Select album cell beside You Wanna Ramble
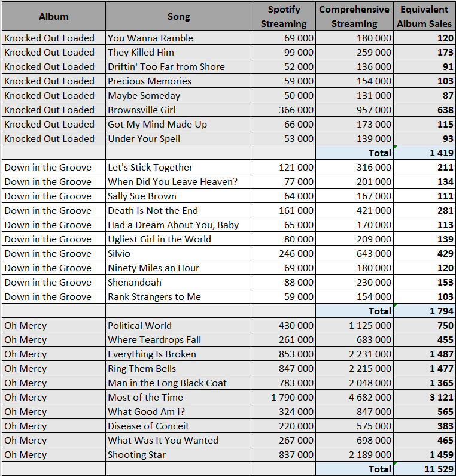This screenshot has height=476, width=456. click(54, 38)
